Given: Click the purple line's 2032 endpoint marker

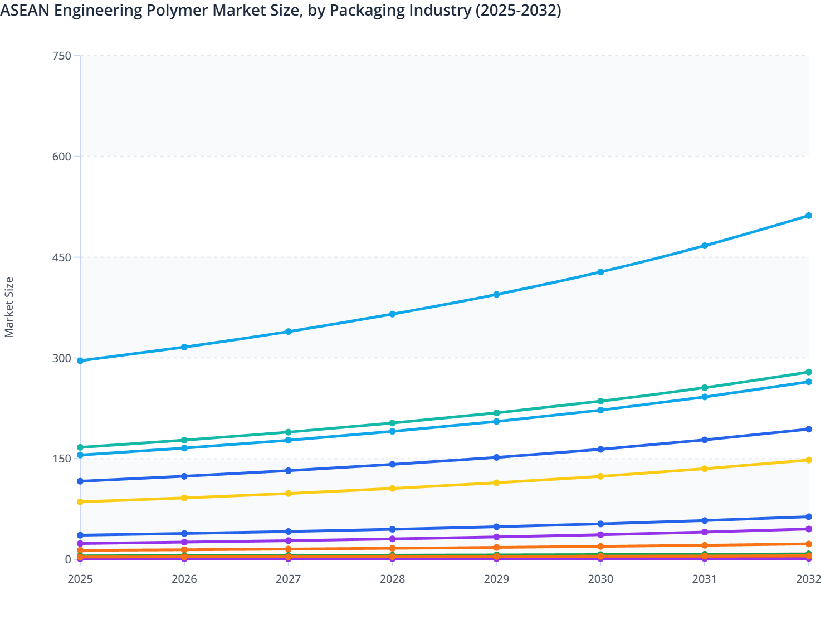Looking at the screenshot, I should click(808, 529).
